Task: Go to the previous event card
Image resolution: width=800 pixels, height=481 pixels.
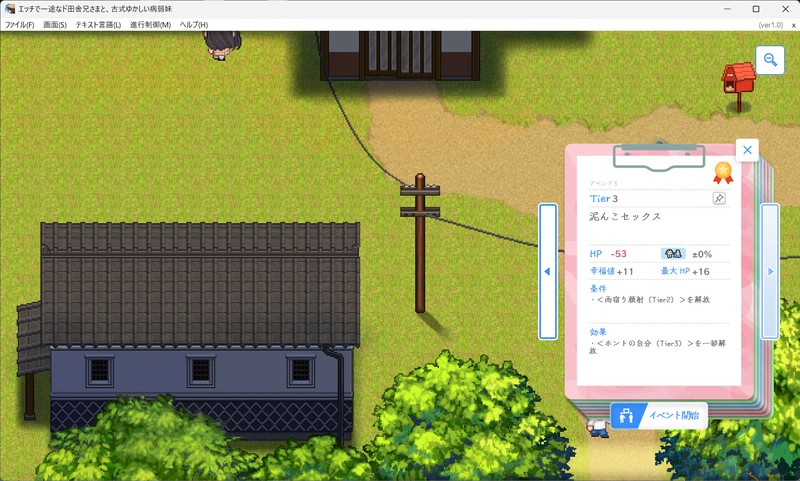Action: [x=547, y=271]
